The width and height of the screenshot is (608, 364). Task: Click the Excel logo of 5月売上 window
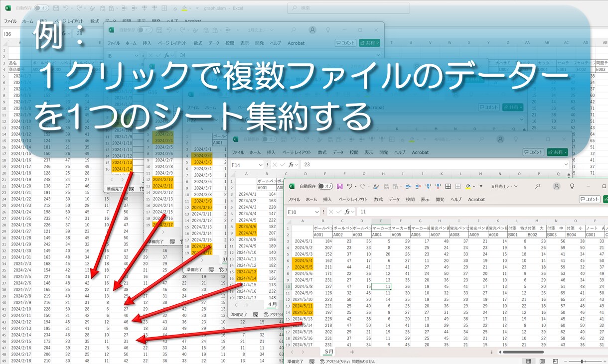click(291, 186)
